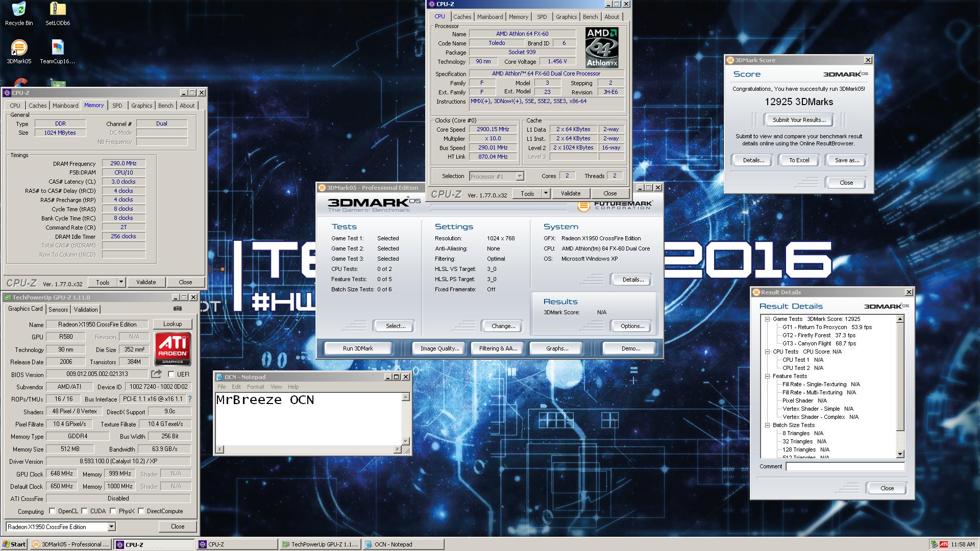This screenshot has height=551, width=980.
Task: Click the Lookup button in GPU-Z
Action: [x=173, y=324]
